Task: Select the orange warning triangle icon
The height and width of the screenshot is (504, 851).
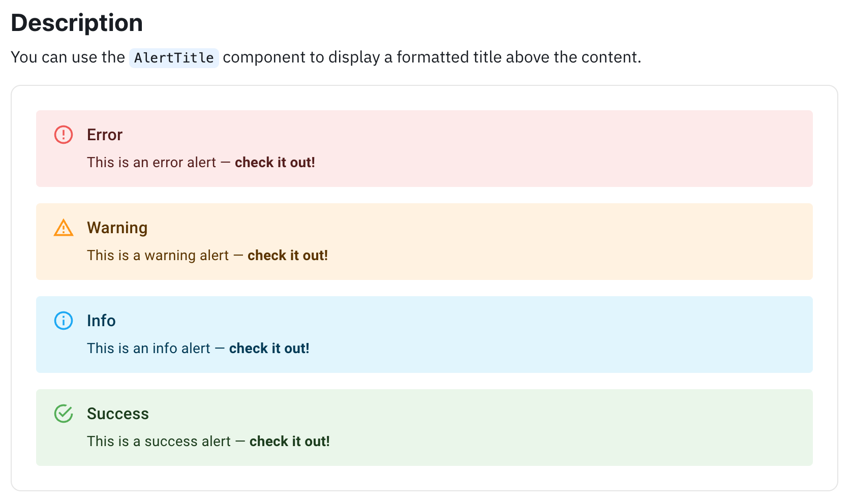Action: [x=63, y=228]
